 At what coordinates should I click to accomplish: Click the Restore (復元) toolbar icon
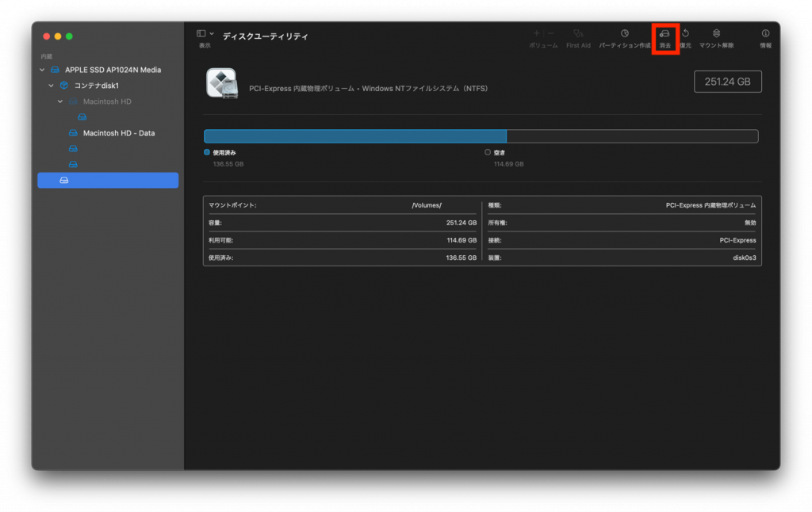(x=685, y=33)
